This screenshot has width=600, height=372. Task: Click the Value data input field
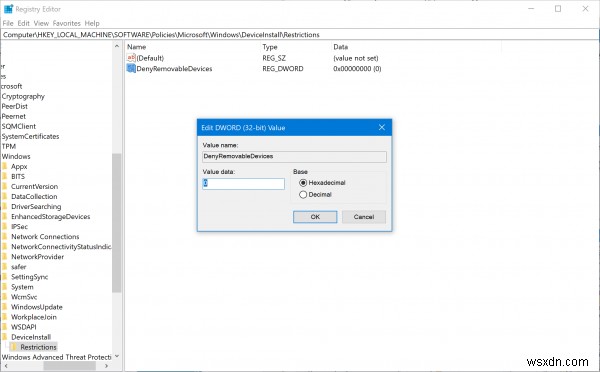243,184
